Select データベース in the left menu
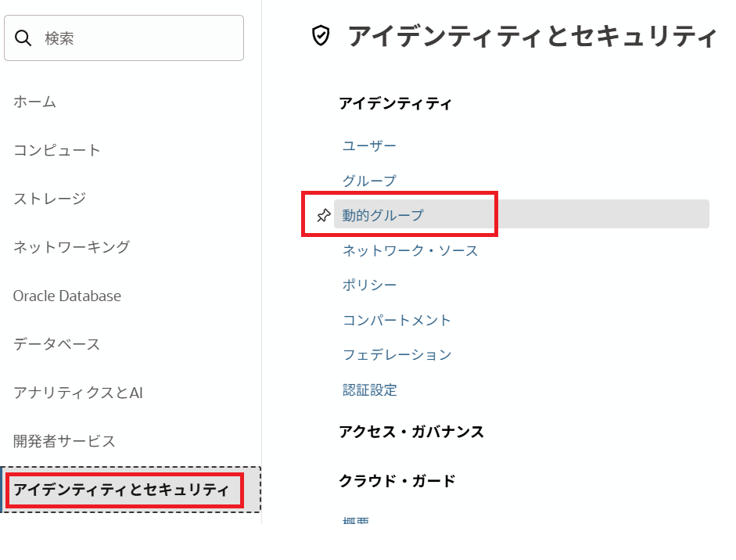This screenshot has width=736, height=560. (56, 344)
